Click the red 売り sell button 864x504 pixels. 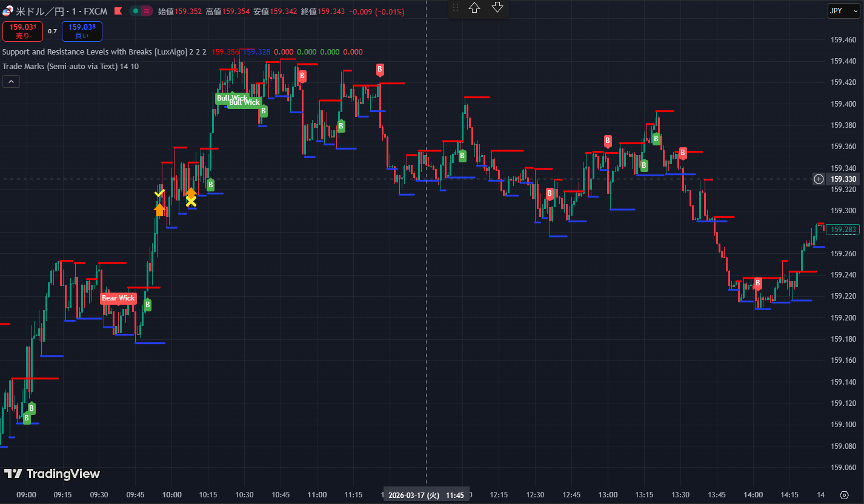(22, 31)
